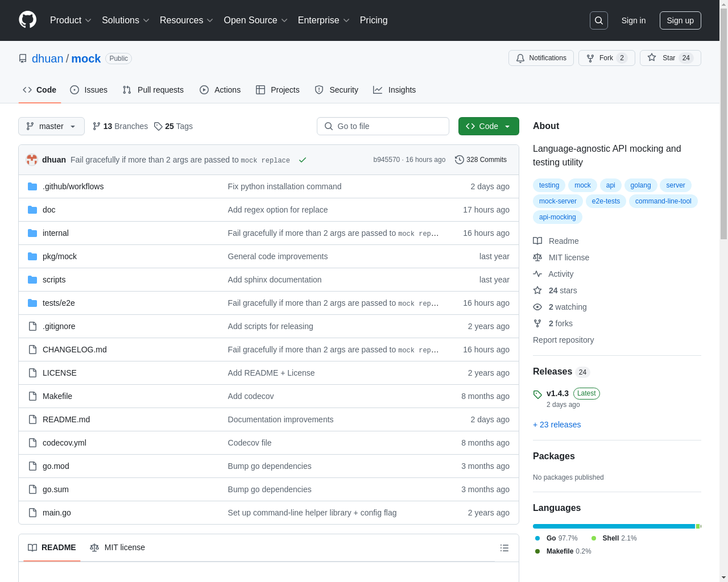The height and width of the screenshot is (582, 728).
Task: Click the GitHub logo icon
Action: point(28,20)
